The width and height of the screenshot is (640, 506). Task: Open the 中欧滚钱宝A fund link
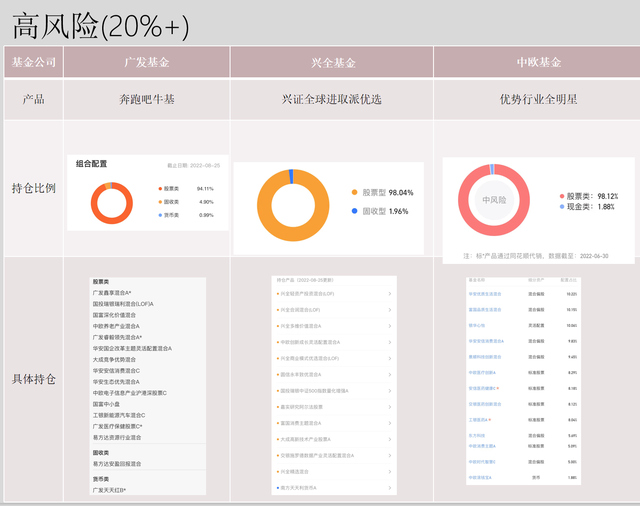pyautogui.click(x=480, y=477)
